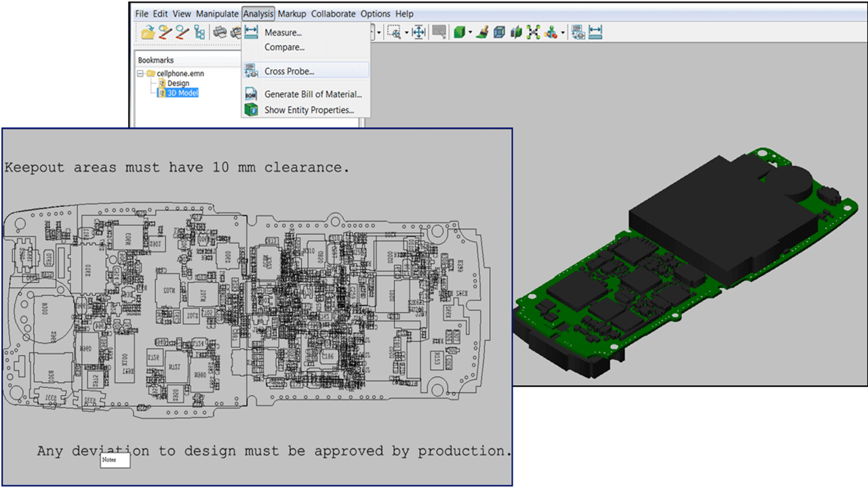Choose Measure... from the Analysis menu

pyautogui.click(x=283, y=33)
